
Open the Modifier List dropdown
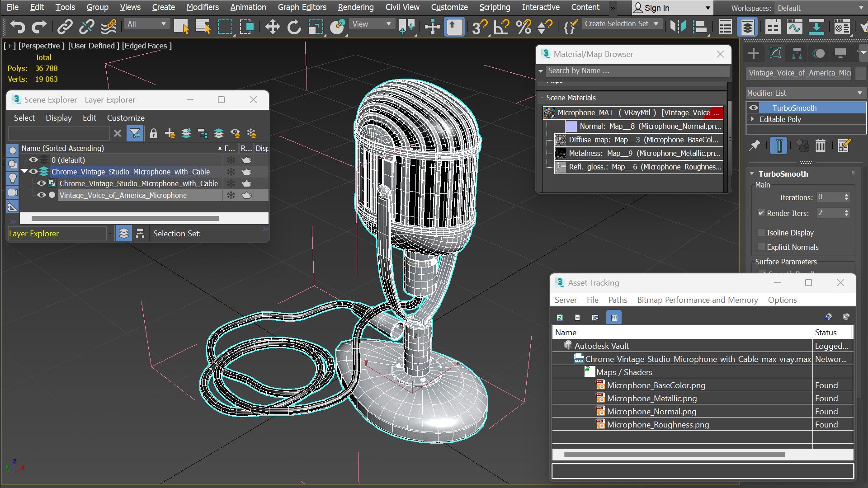[806, 93]
